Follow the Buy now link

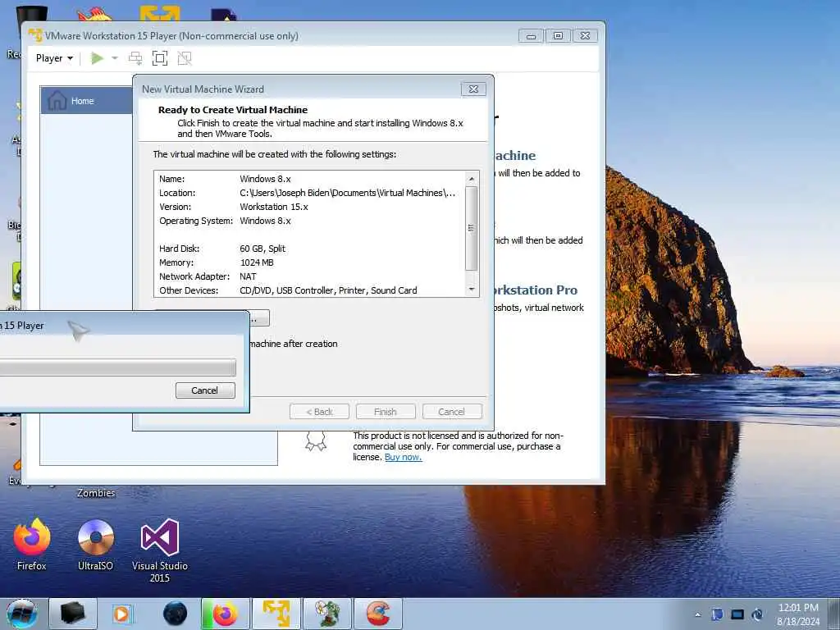pos(403,457)
